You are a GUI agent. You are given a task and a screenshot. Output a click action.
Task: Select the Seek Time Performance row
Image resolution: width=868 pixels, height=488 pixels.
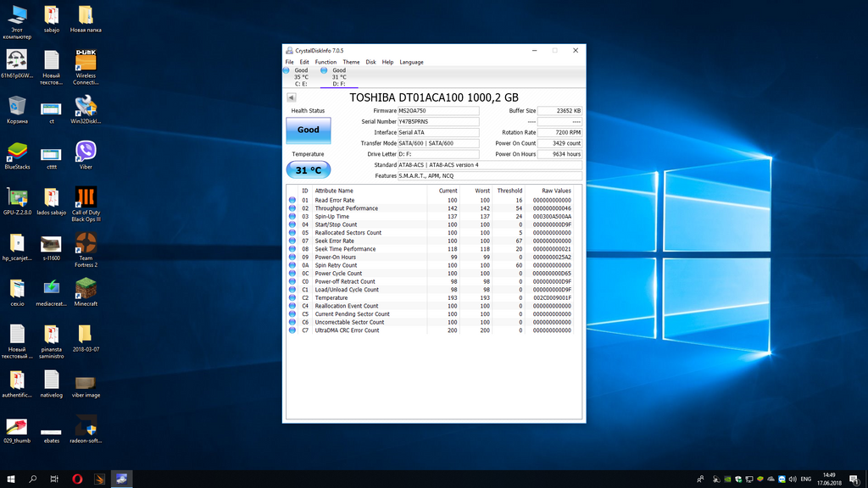[x=430, y=249]
